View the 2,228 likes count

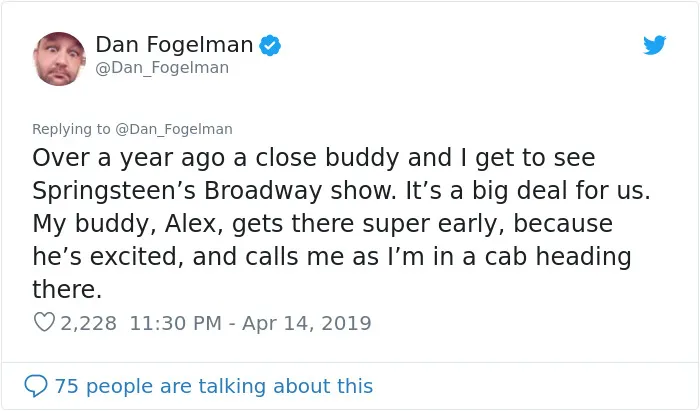(88, 323)
